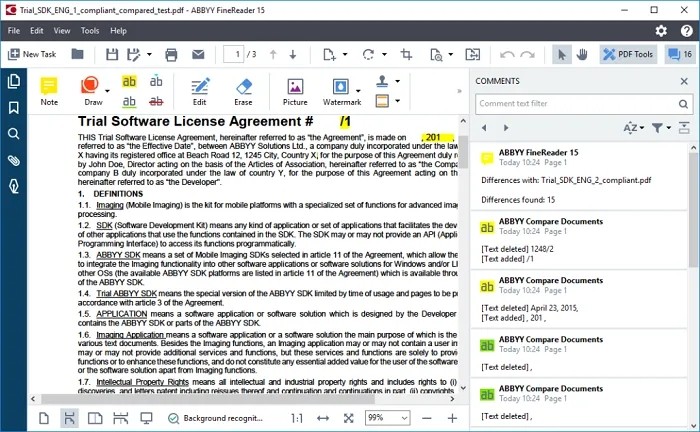
Task: Select the Insert text caret tool
Action: (156, 80)
